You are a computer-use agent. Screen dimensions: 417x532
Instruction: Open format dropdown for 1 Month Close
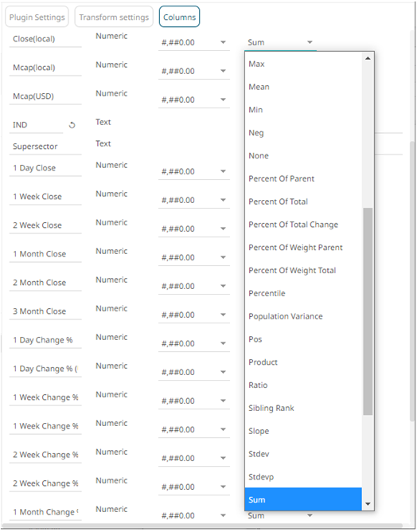pos(194,257)
